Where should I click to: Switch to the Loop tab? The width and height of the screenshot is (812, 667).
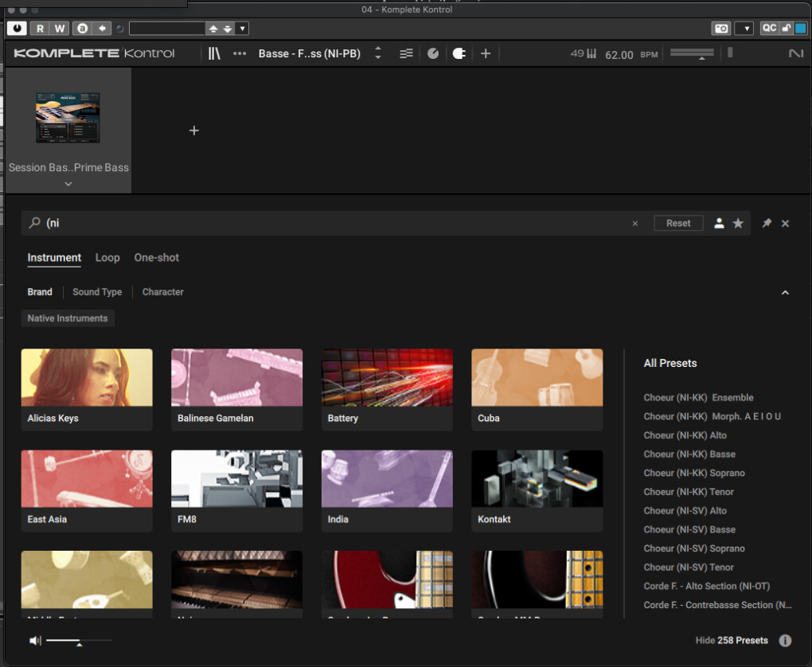tap(107, 258)
